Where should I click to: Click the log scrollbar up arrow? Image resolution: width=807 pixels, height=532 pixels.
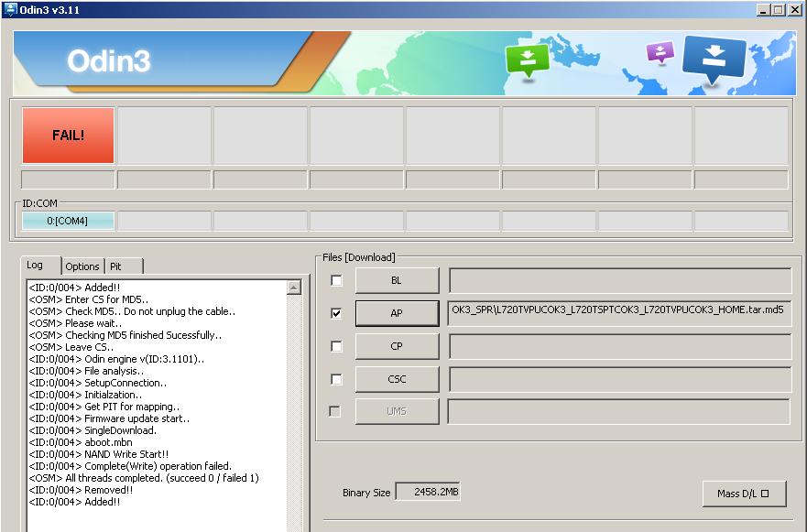tap(294, 288)
